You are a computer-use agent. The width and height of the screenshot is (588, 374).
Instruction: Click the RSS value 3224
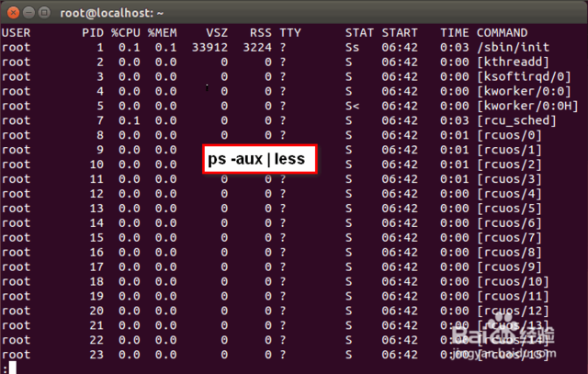(257, 48)
